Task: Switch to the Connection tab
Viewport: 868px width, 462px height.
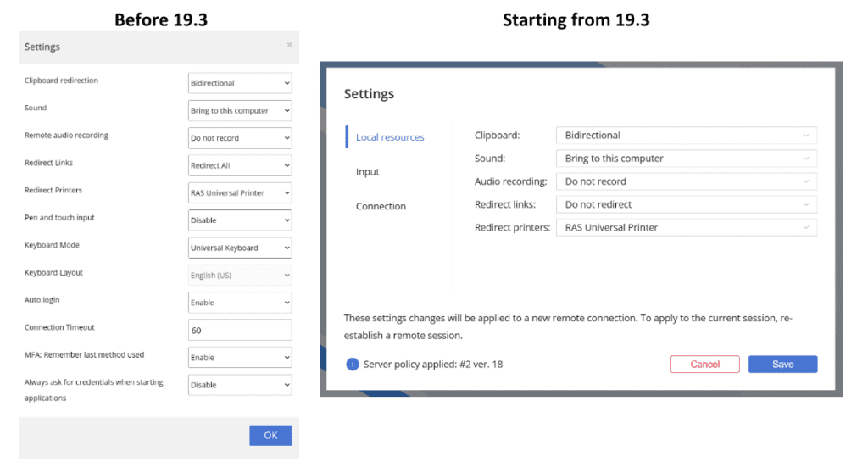Action: pyautogui.click(x=381, y=207)
